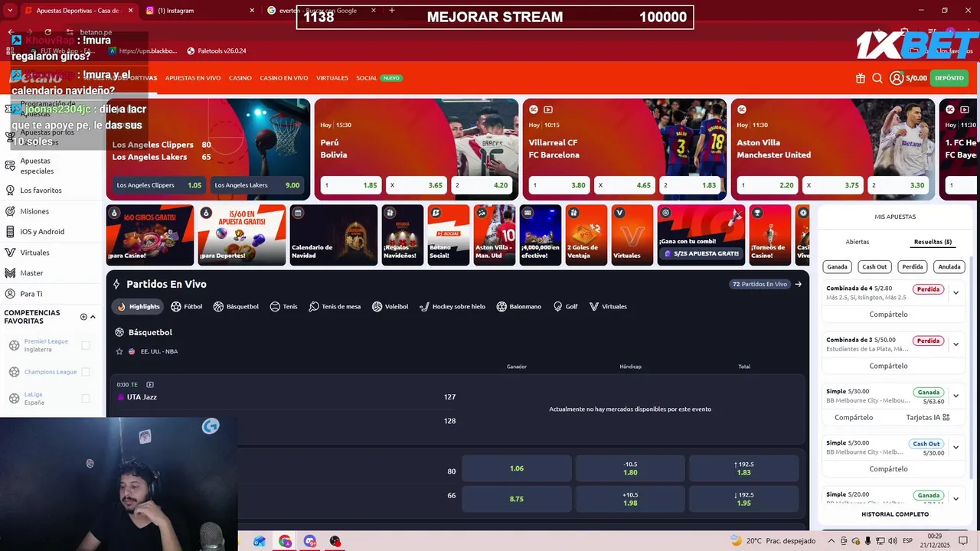Select the Fútbol ball icon in live filter
The image size is (980, 551).
[176, 307]
